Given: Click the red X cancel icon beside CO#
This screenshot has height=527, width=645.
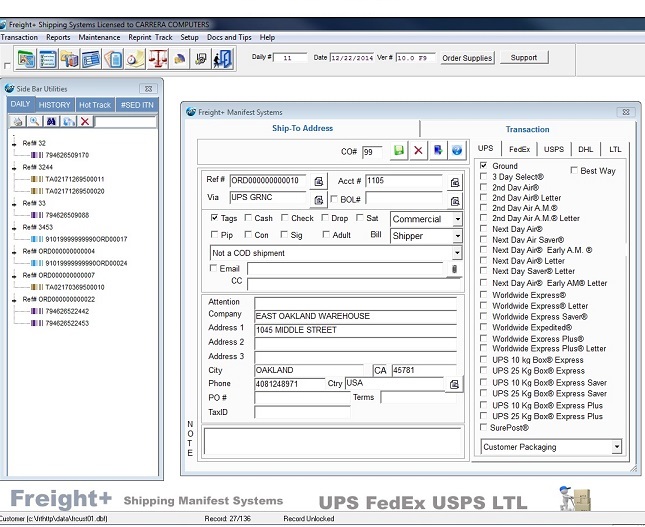Looking at the screenshot, I should [418, 151].
